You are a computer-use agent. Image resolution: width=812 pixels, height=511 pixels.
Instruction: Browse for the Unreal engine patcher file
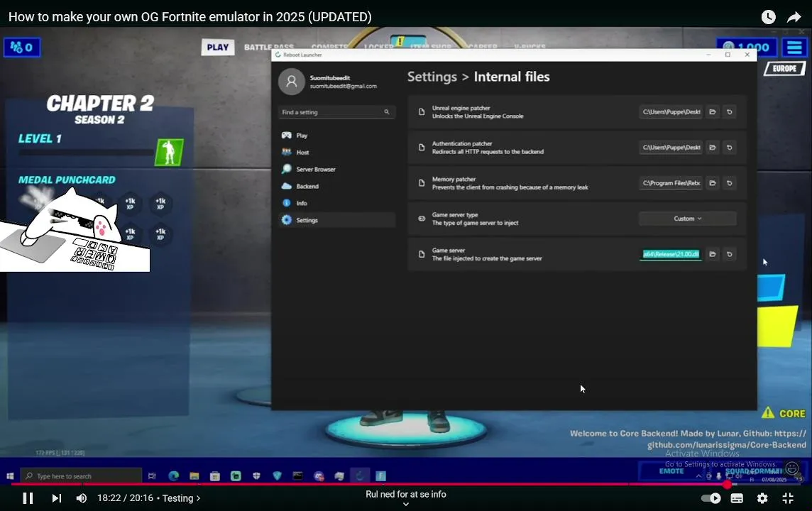coord(713,112)
